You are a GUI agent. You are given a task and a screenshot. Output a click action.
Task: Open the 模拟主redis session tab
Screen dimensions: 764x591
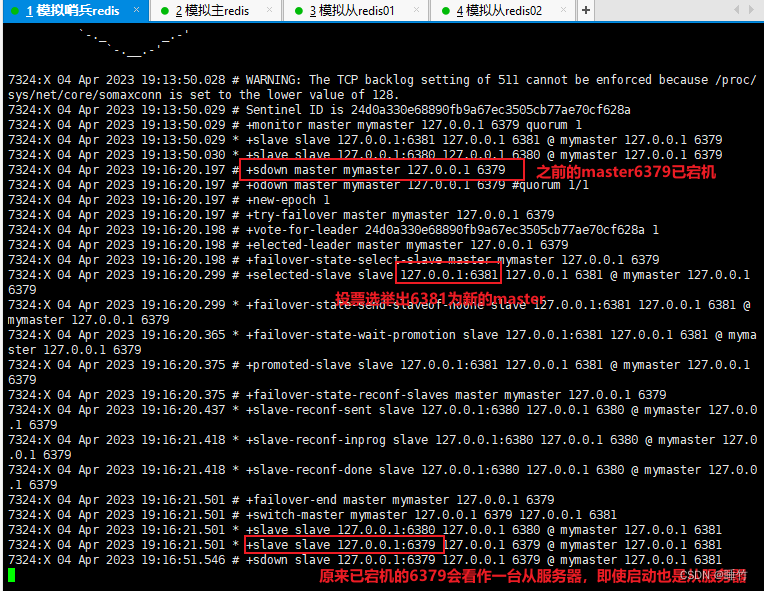[212, 10]
